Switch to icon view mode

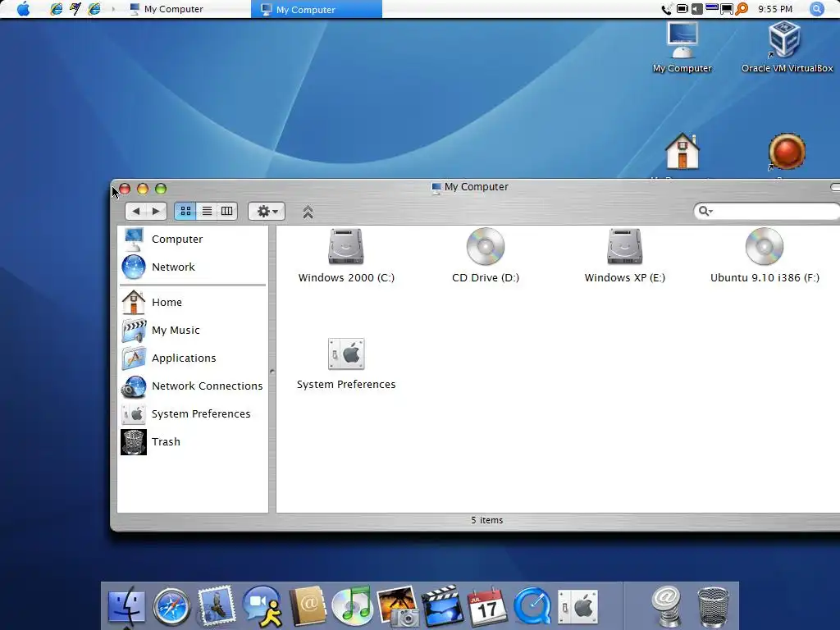click(x=186, y=211)
